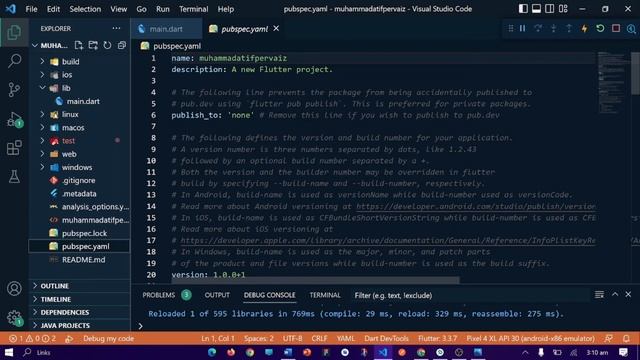The height and width of the screenshot is (360, 640).
Task: Collapse all folders in Explorer
Action: coord(122,45)
